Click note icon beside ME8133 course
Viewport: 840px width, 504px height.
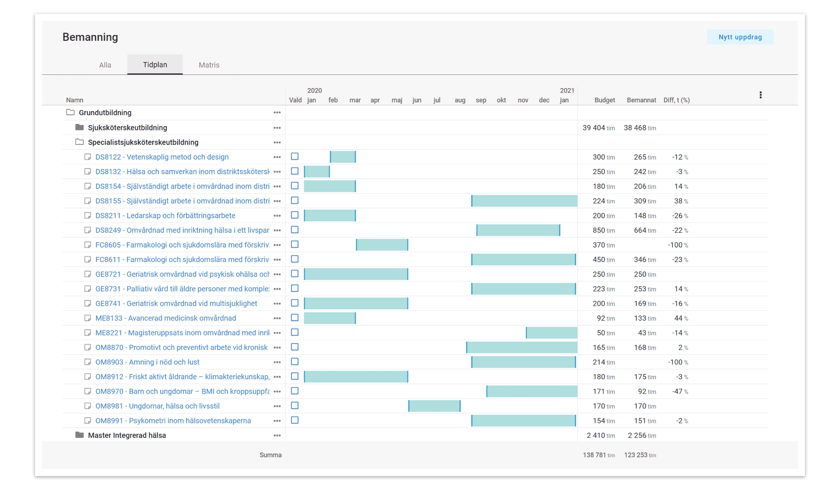[87, 318]
